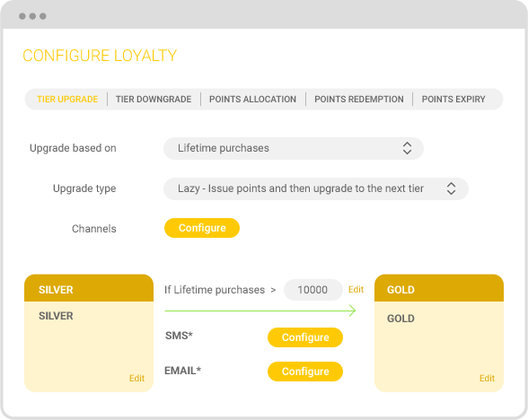The height and width of the screenshot is (420, 528).
Task: Open the Lifetime purchases dropdown
Action: [294, 148]
